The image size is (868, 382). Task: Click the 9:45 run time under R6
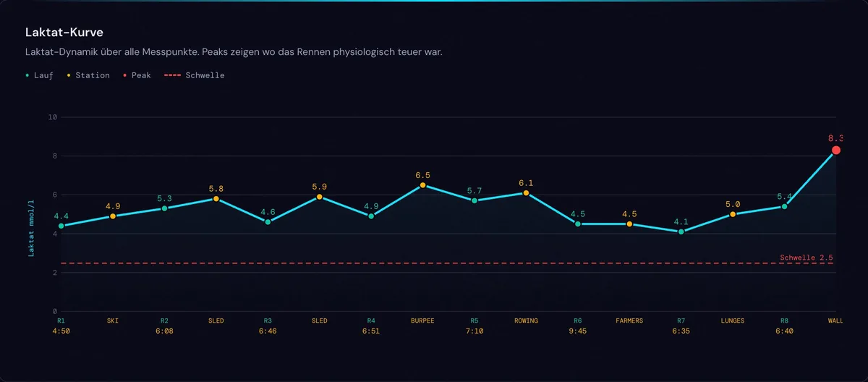[x=577, y=331]
